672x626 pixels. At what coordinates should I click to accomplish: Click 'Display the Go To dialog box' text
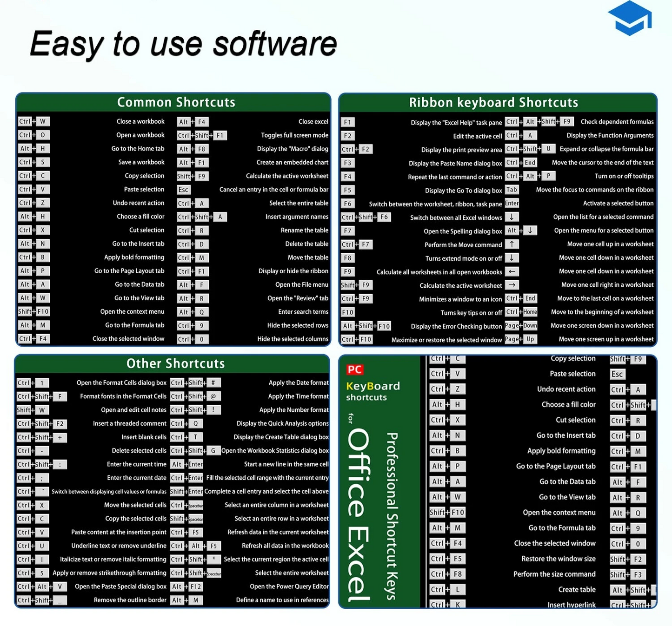pyautogui.click(x=464, y=191)
